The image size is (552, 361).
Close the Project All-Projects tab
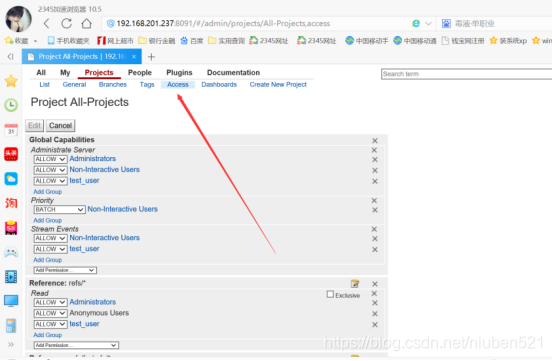(134, 57)
